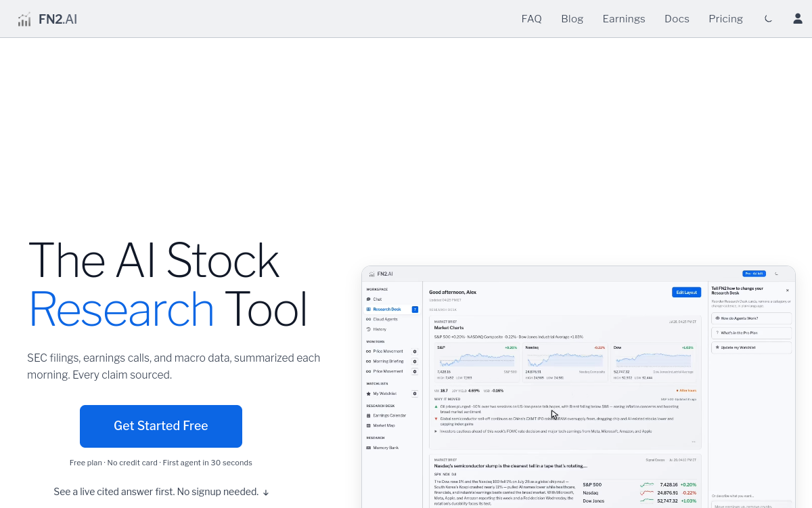Open the user account icon in header
812x508 pixels.
pyautogui.click(x=798, y=19)
